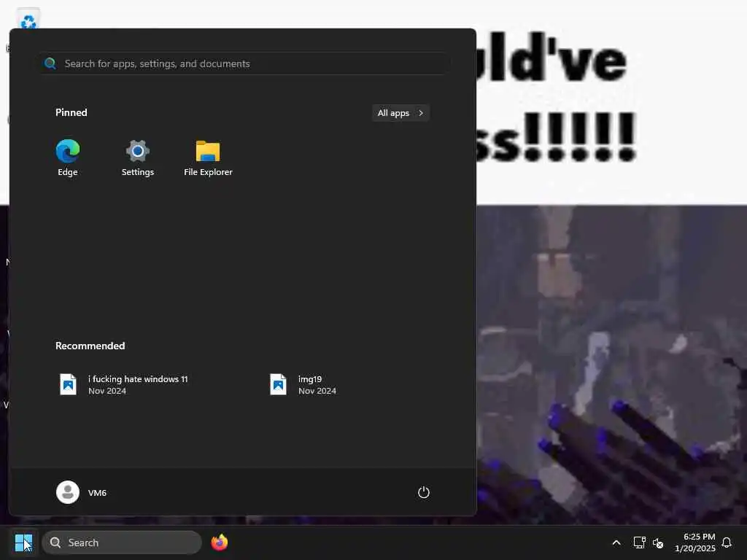Click the taskbar Search box

tap(122, 542)
